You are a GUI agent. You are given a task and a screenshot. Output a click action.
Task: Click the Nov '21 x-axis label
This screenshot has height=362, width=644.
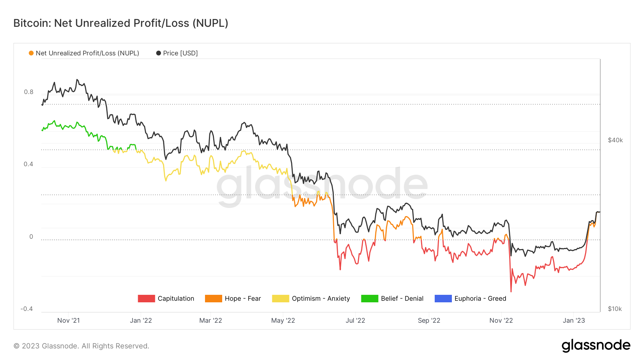(x=69, y=321)
